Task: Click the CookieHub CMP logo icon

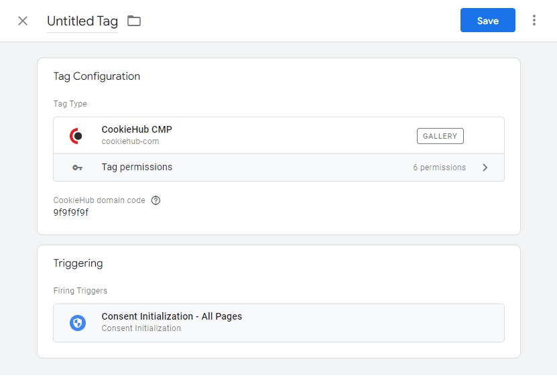Action: tap(77, 135)
